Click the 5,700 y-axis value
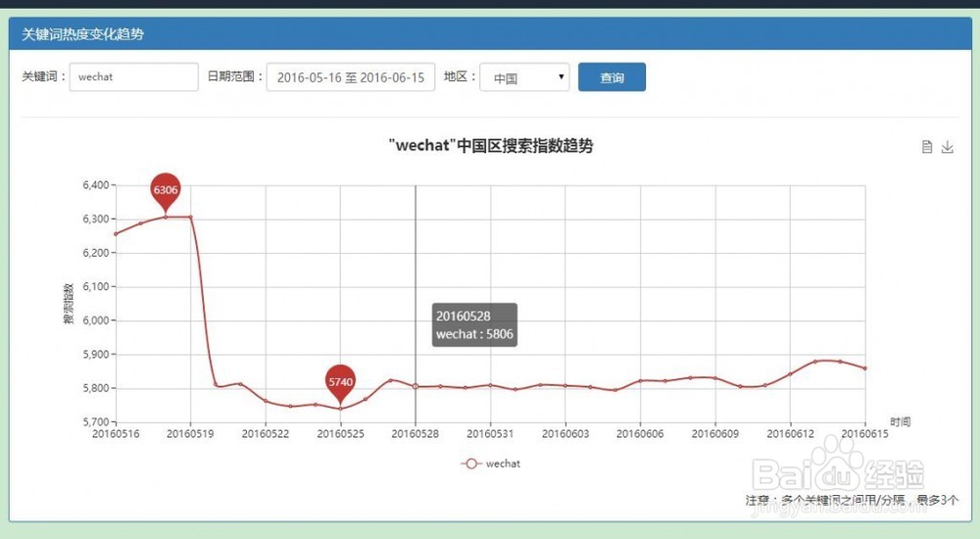Screen dimensions: 980x539 click(96, 421)
